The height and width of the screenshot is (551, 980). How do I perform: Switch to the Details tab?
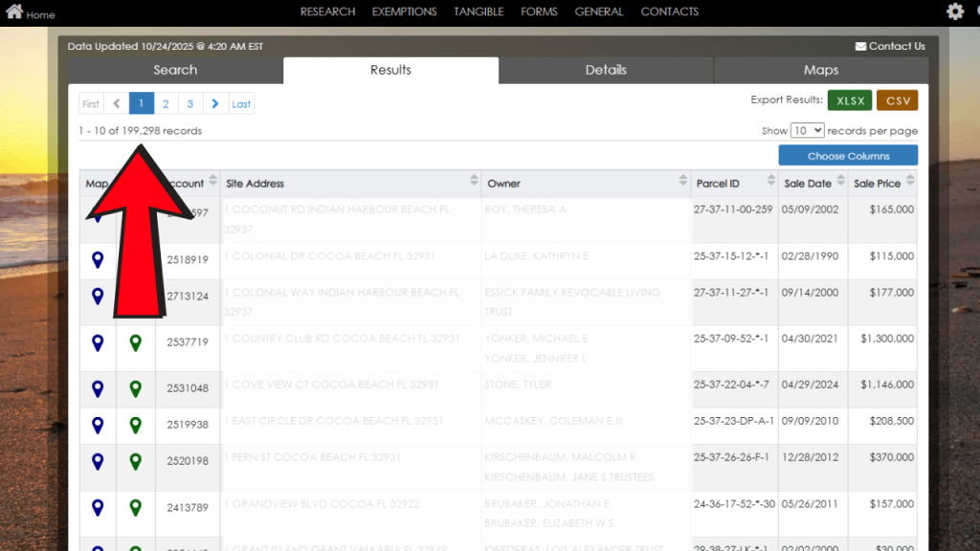point(606,70)
